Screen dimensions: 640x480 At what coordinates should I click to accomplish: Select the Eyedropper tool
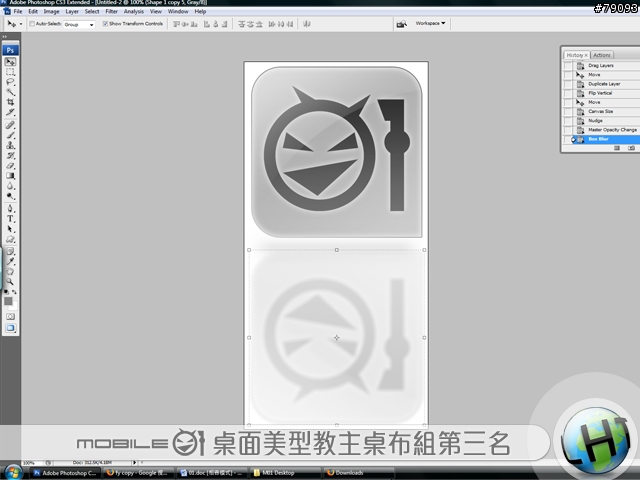click(x=10, y=262)
